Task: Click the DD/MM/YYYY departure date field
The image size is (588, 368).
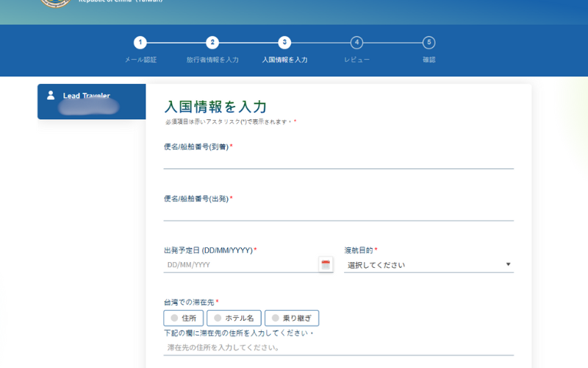Action: coord(240,265)
